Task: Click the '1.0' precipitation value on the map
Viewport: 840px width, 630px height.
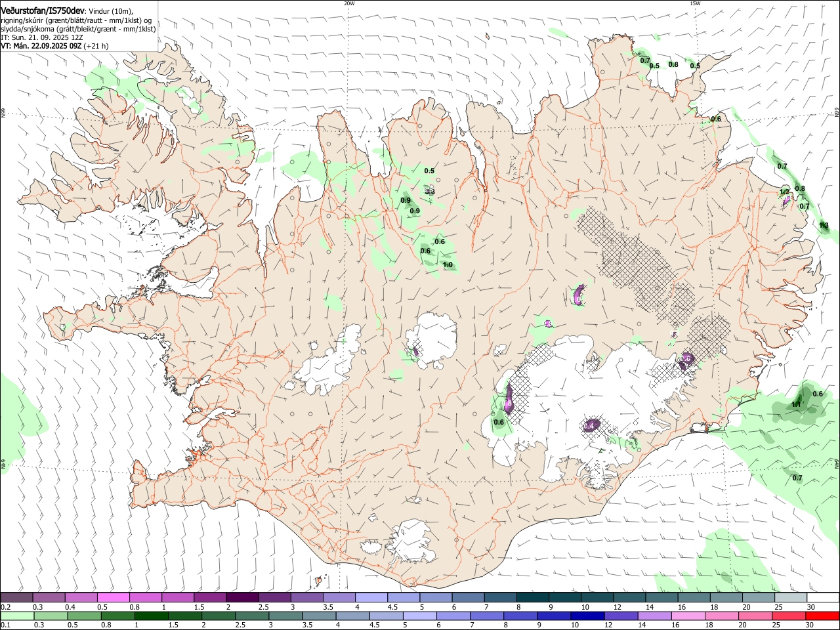Action: pos(448,265)
